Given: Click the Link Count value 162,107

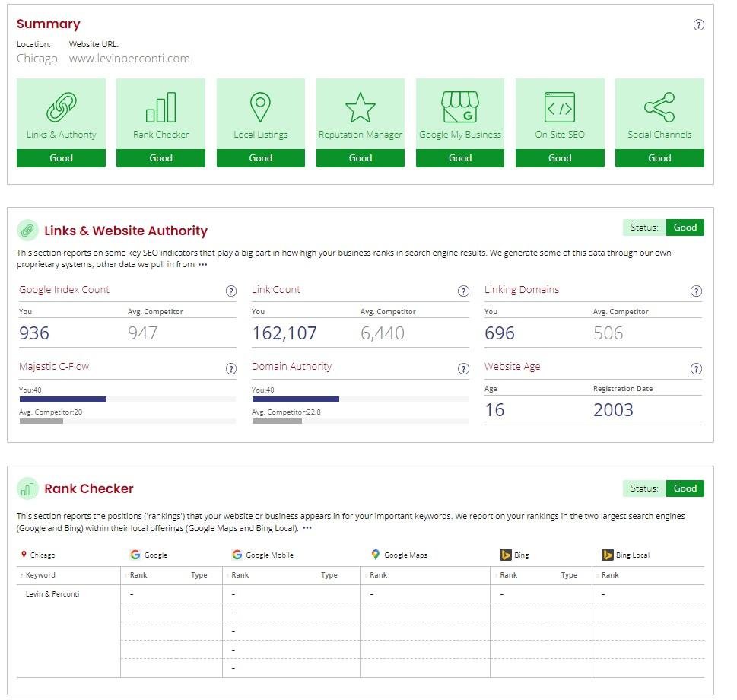Looking at the screenshot, I should 284,333.
